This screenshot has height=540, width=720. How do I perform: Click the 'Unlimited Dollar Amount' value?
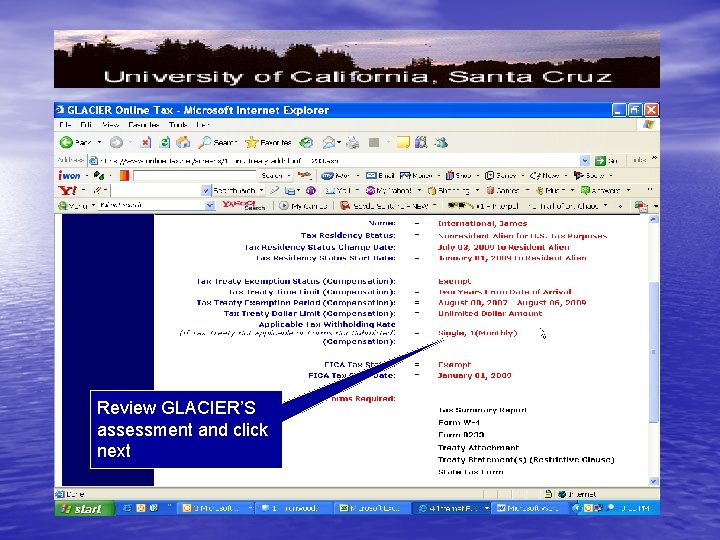[x=490, y=314]
